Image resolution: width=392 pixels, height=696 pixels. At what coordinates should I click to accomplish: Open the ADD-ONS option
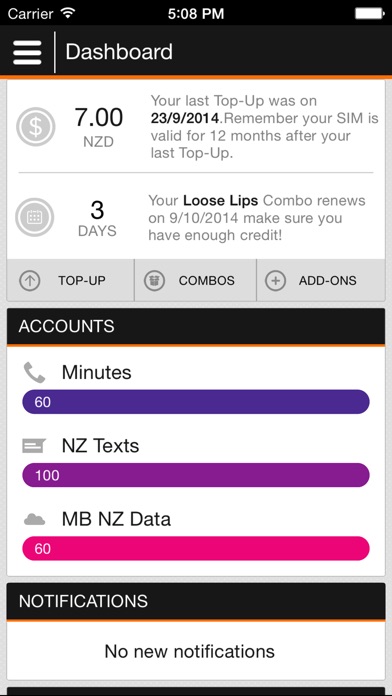click(321, 281)
